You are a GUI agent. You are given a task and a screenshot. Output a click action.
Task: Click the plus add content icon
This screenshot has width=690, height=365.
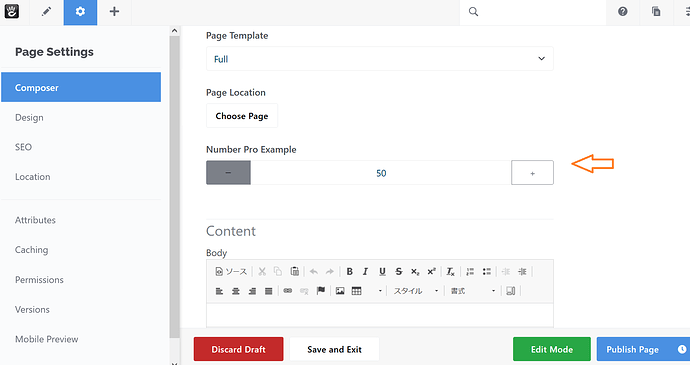pos(114,11)
